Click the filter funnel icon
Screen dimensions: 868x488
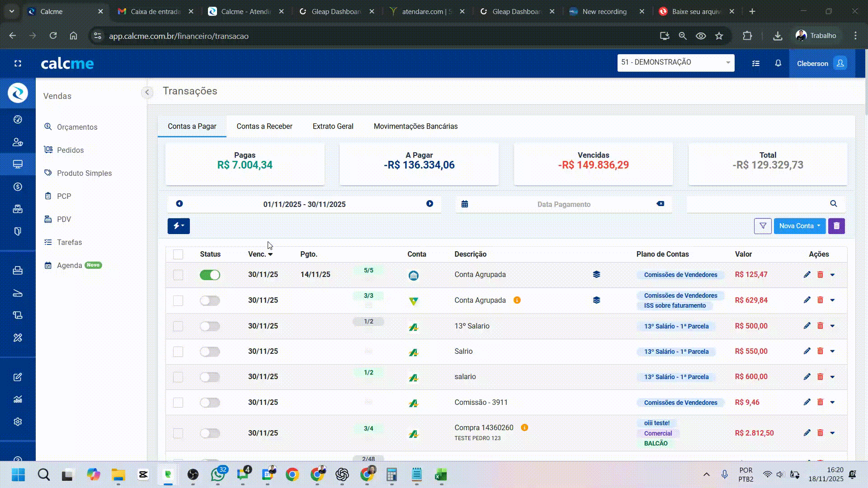click(x=763, y=226)
